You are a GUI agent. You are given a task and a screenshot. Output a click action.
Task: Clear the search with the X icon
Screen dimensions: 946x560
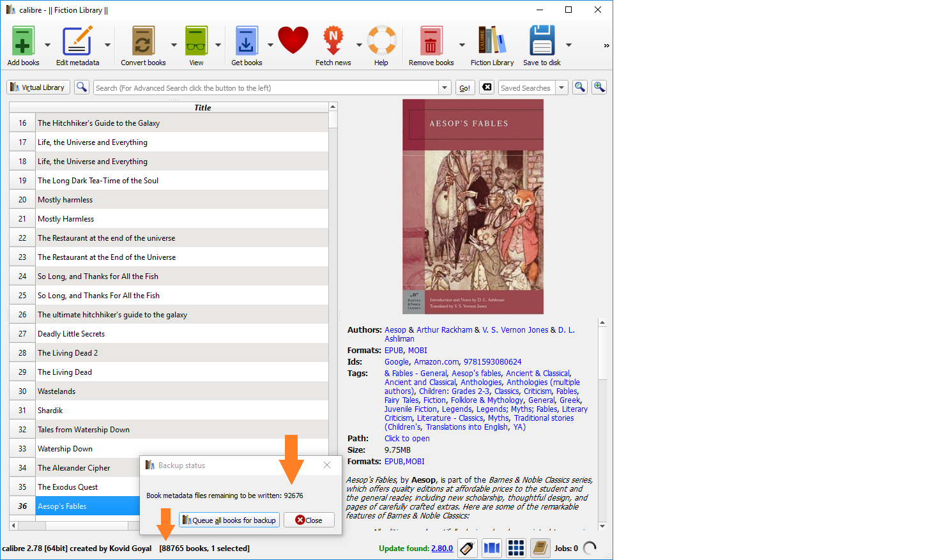point(487,87)
